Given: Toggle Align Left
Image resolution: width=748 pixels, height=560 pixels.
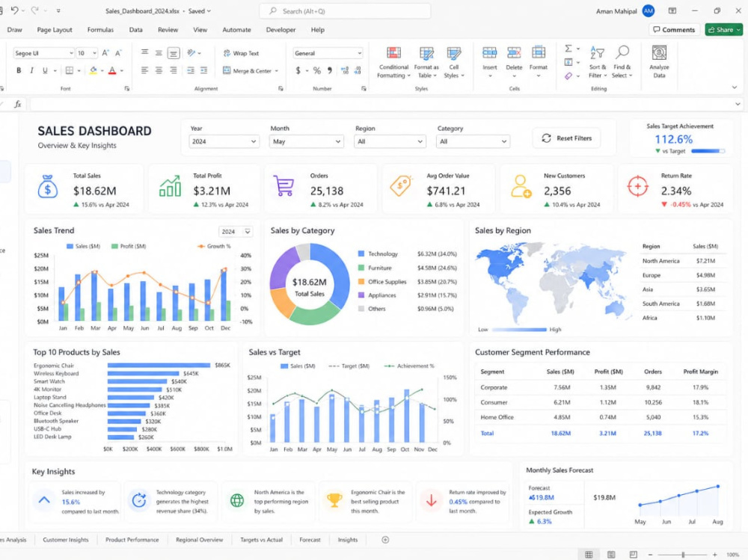Looking at the screenshot, I should pyautogui.click(x=144, y=70).
